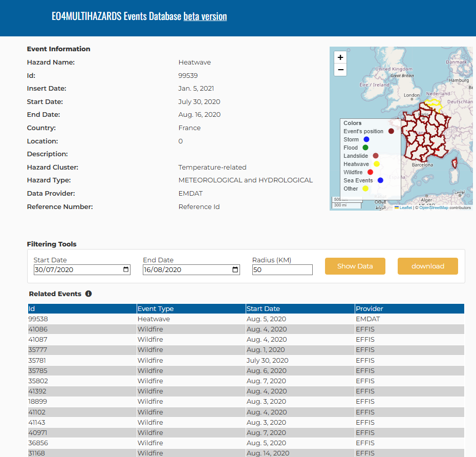Click the Event's position legend marker
The width and height of the screenshot is (476, 457).
(x=391, y=131)
